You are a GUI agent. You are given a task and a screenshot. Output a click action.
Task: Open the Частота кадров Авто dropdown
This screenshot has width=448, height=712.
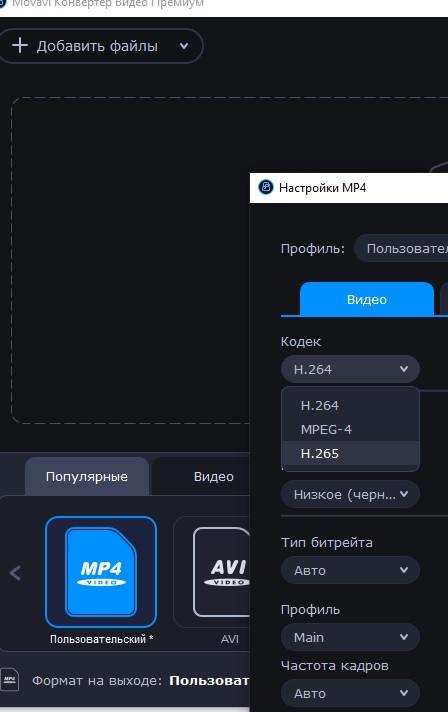pos(350,693)
